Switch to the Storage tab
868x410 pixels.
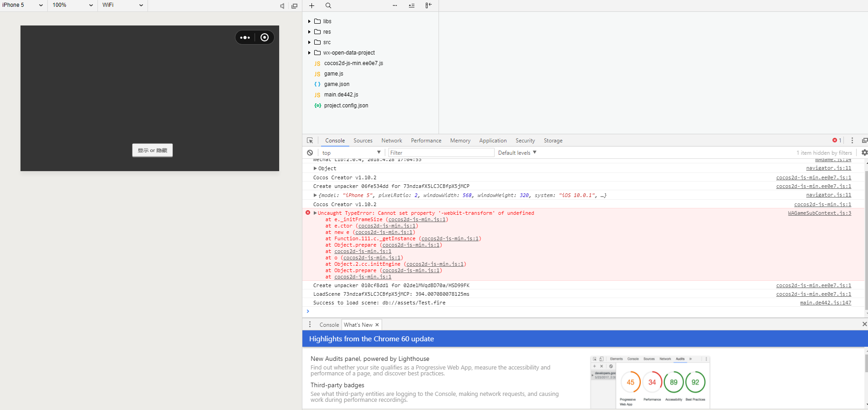point(553,141)
